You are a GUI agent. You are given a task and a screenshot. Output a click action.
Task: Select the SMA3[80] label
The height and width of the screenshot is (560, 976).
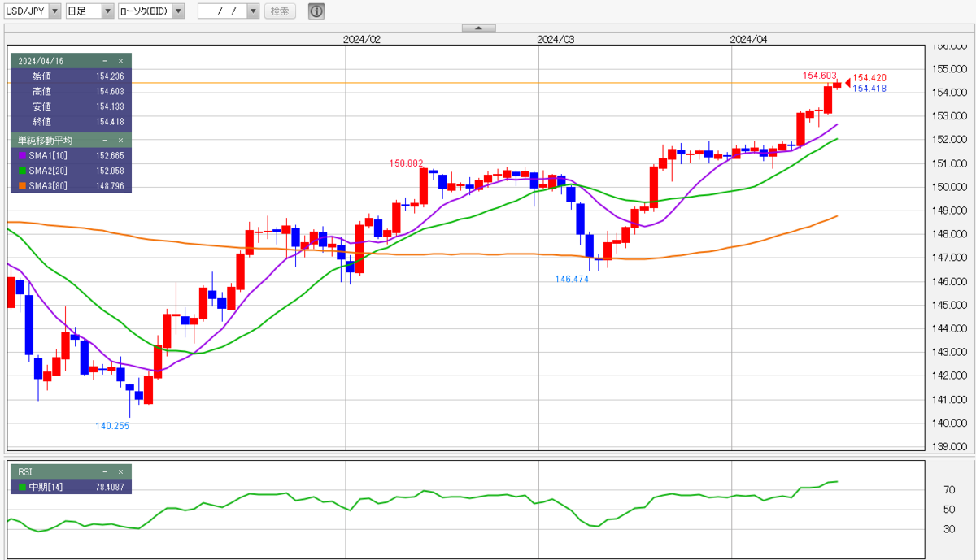48,187
